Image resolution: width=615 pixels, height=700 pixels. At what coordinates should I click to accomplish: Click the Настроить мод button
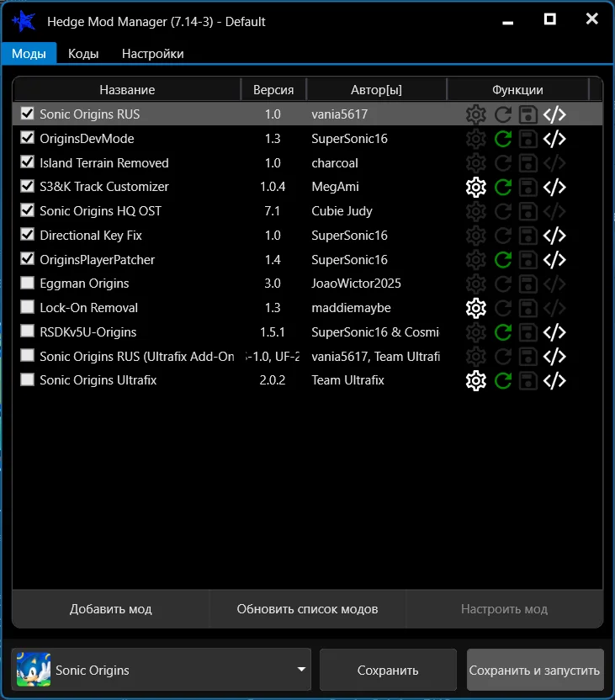pyautogui.click(x=504, y=609)
